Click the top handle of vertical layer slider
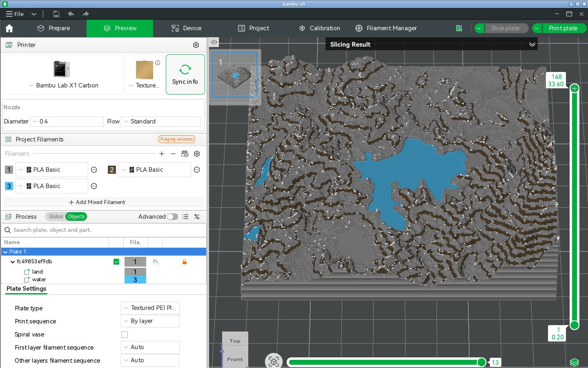 pos(575,88)
